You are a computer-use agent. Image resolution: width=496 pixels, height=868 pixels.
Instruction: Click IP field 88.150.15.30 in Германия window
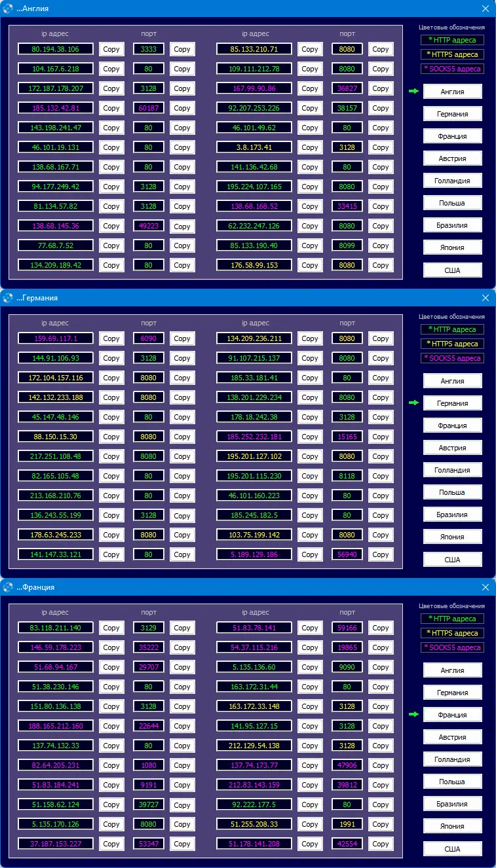point(56,437)
